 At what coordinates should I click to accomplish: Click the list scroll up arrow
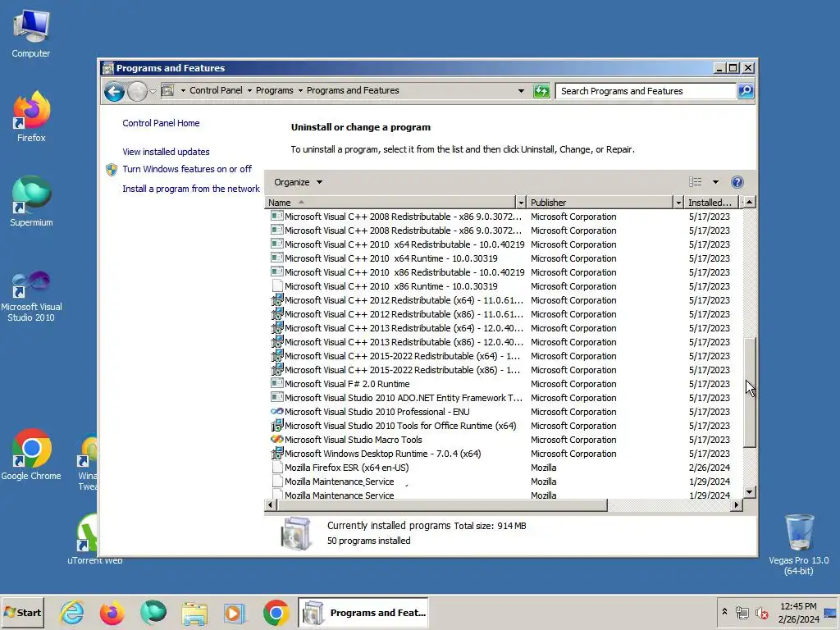[750, 203]
